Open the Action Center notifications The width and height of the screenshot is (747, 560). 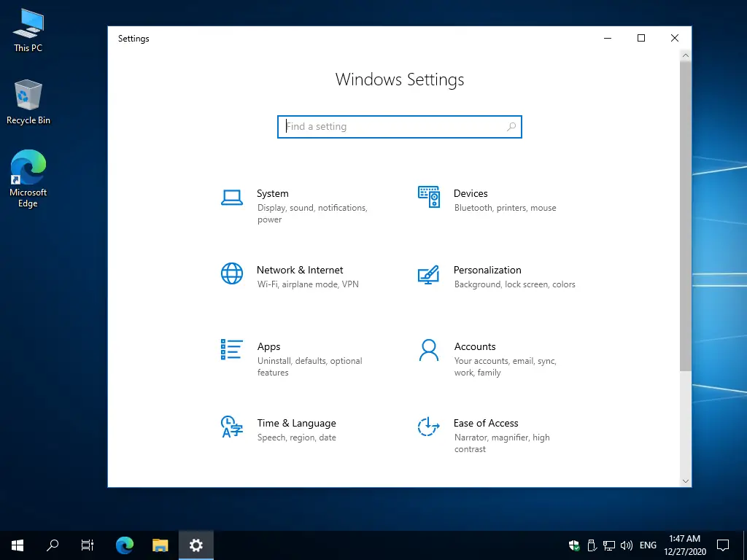click(x=723, y=545)
